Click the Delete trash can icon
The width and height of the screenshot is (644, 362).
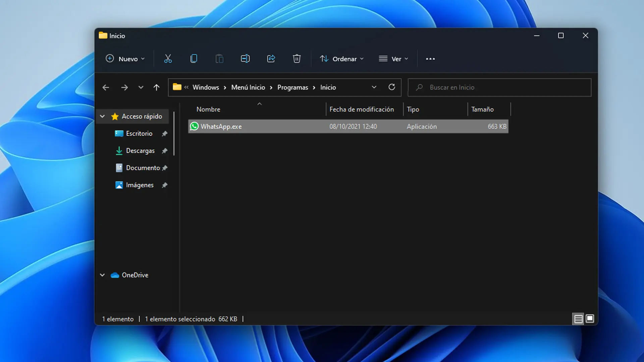click(x=297, y=59)
